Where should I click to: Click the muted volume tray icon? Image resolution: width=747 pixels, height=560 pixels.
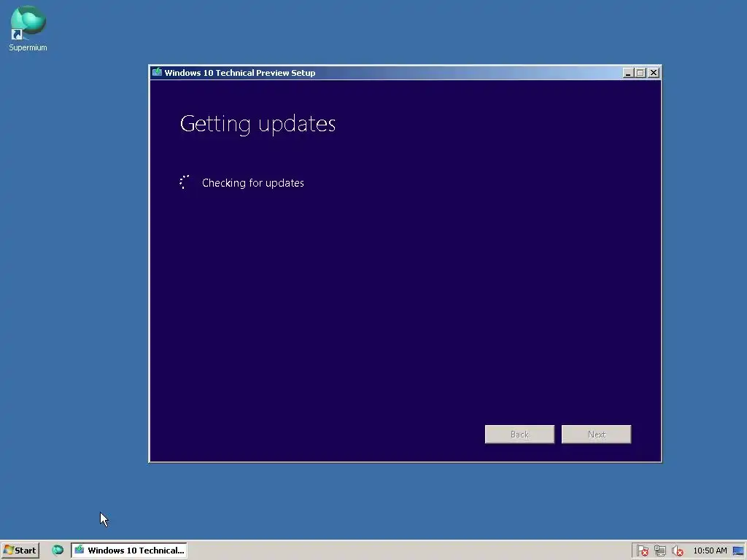[677, 551]
